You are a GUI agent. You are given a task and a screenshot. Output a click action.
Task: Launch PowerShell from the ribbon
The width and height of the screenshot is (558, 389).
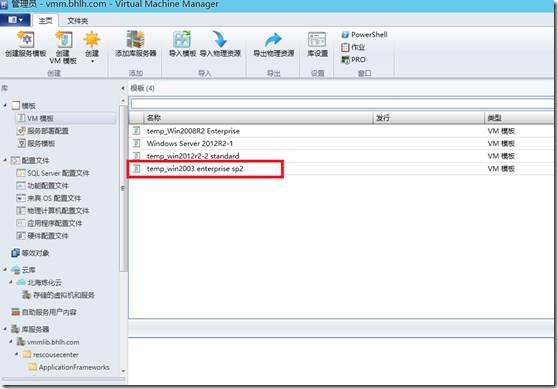click(364, 35)
